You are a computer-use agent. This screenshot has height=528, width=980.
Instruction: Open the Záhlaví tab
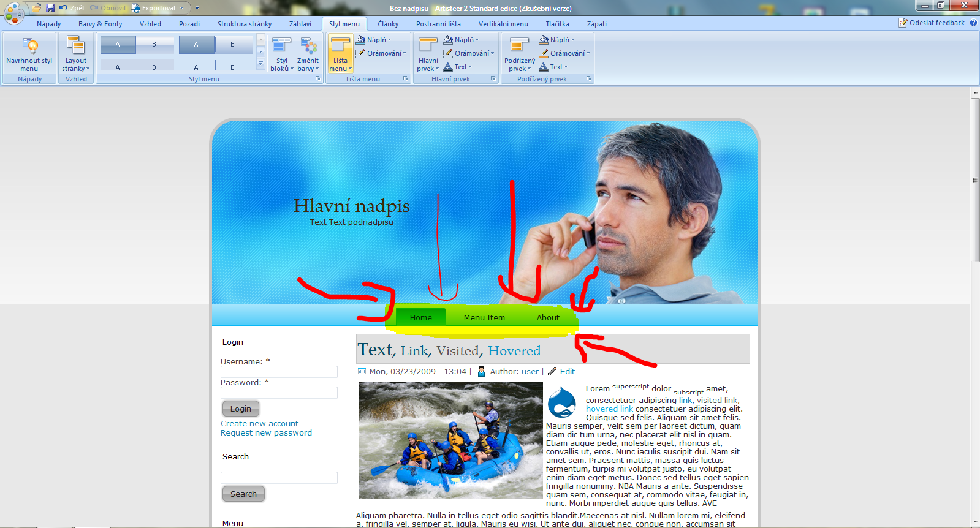(300, 24)
